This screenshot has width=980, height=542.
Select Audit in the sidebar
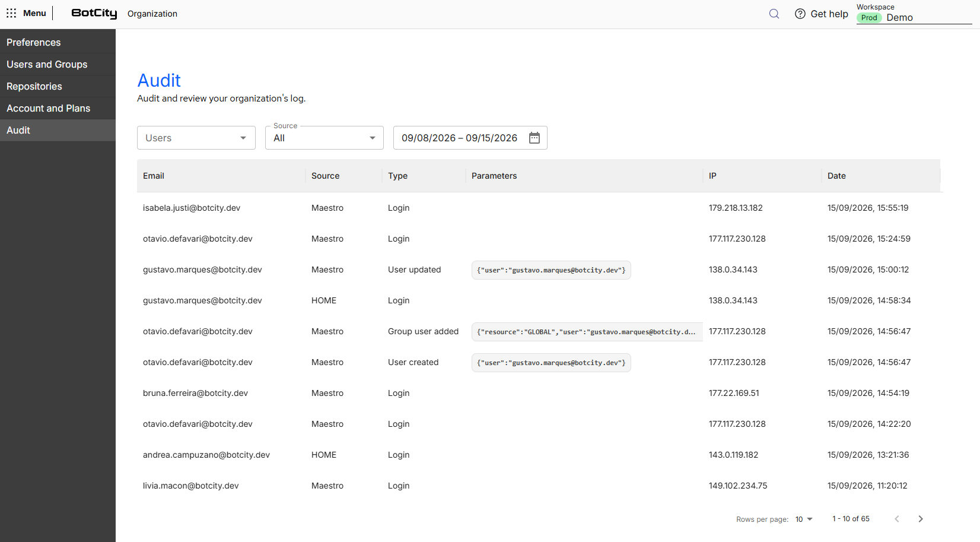(58, 130)
